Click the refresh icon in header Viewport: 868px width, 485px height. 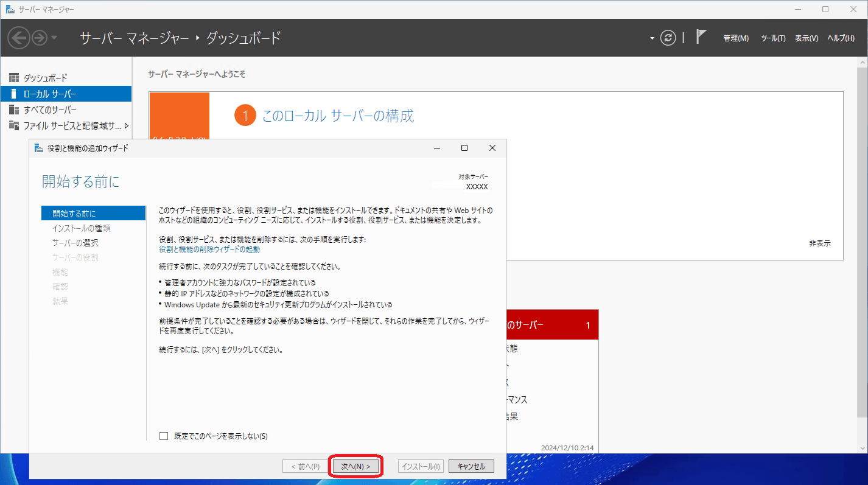(668, 38)
